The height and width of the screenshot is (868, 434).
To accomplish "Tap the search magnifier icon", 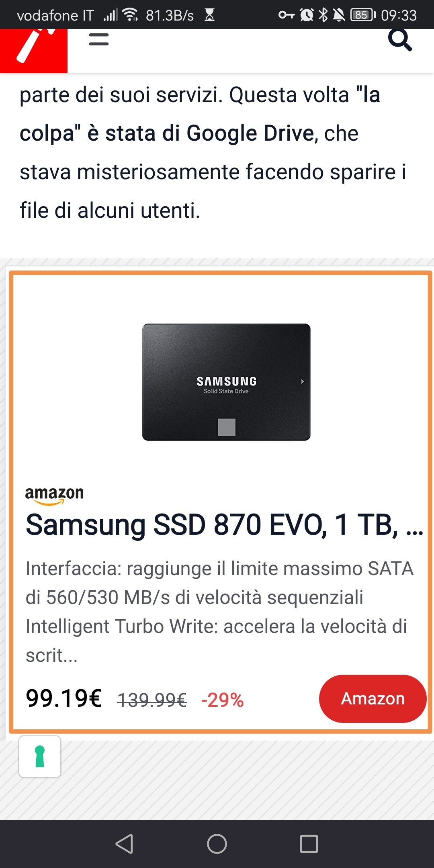I will [x=400, y=40].
